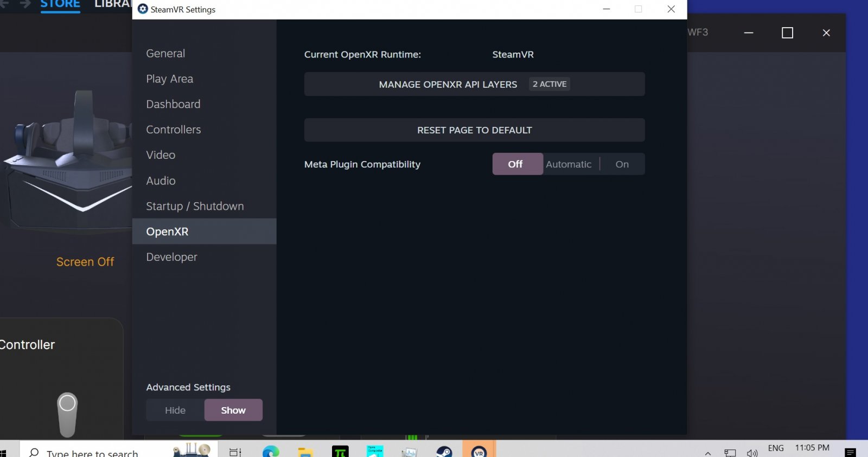
Task: Maximize the background WF3 window
Action: coord(787,33)
